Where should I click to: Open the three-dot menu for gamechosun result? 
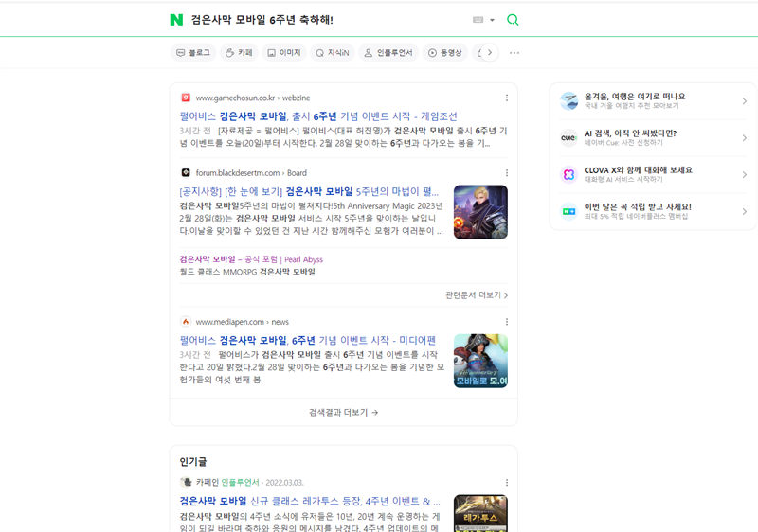[507, 98]
